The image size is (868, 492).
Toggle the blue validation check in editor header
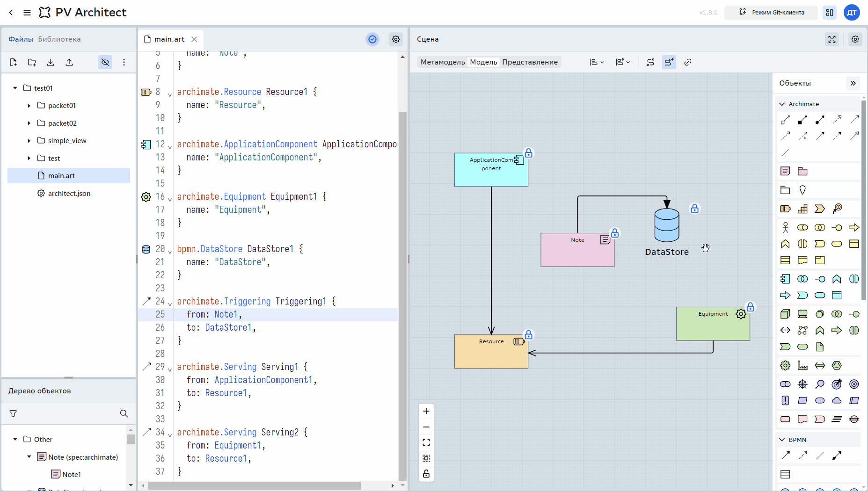click(x=372, y=39)
